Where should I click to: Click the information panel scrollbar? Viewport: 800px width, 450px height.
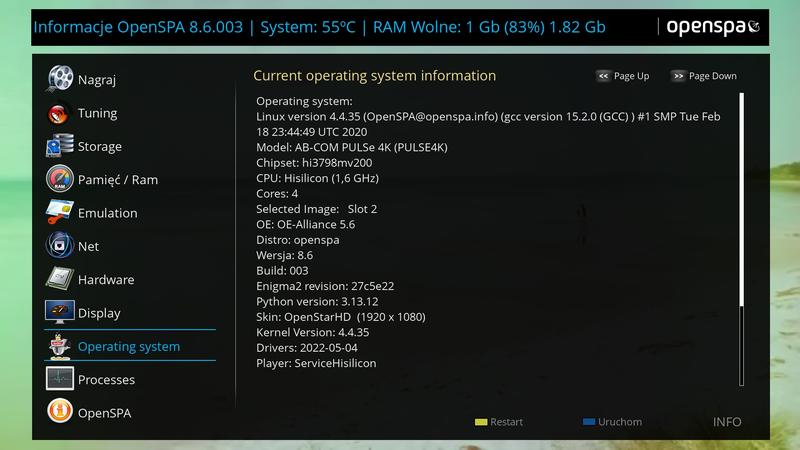click(x=741, y=239)
